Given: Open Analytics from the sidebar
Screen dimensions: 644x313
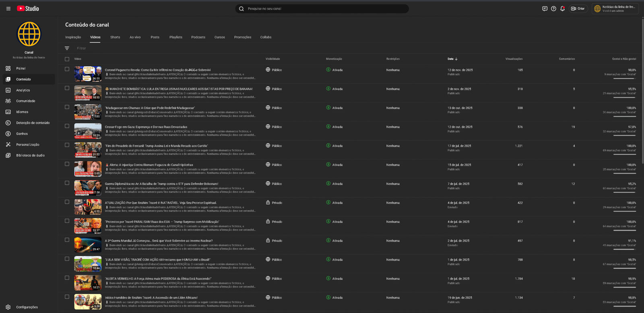Looking at the screenshot, I should pos(23,90).
